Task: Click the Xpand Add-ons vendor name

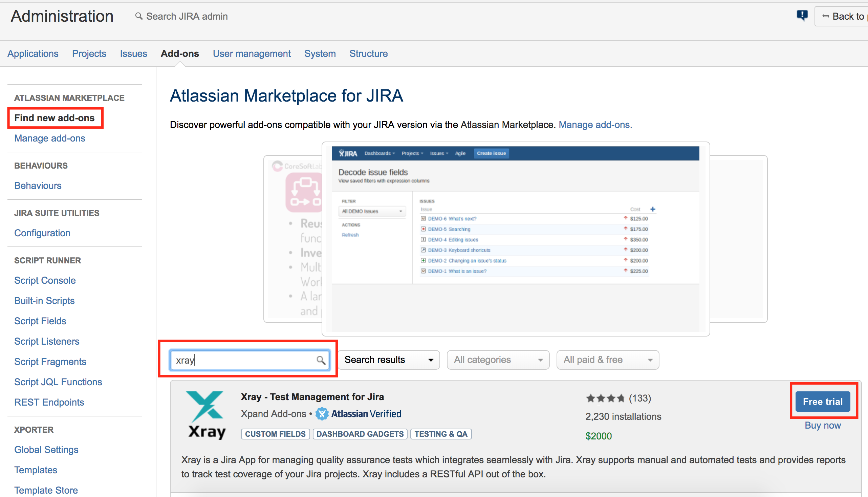Action: pyautogui.click(x=274, y=414)
